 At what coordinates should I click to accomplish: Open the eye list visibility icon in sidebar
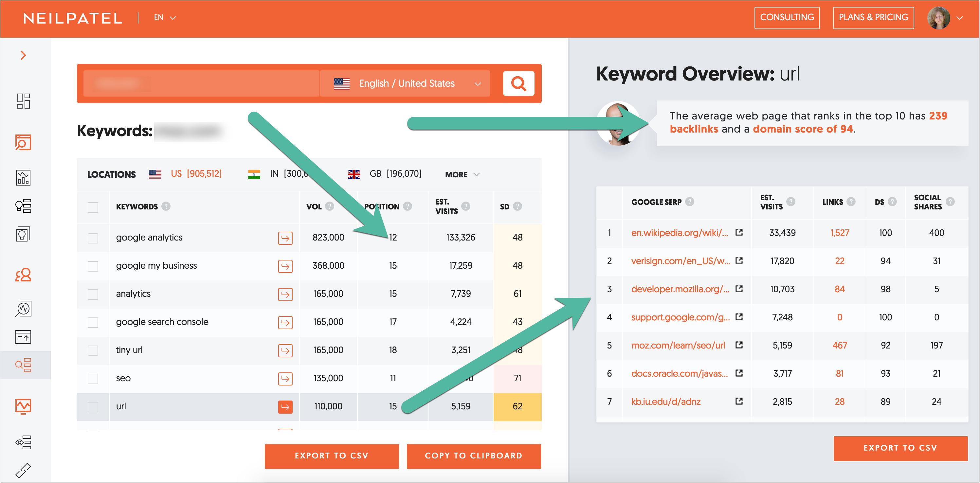(23, 442)
